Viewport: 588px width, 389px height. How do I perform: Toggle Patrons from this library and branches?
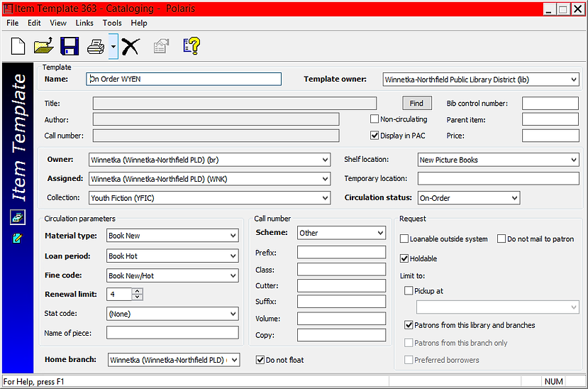click(409, 325)
